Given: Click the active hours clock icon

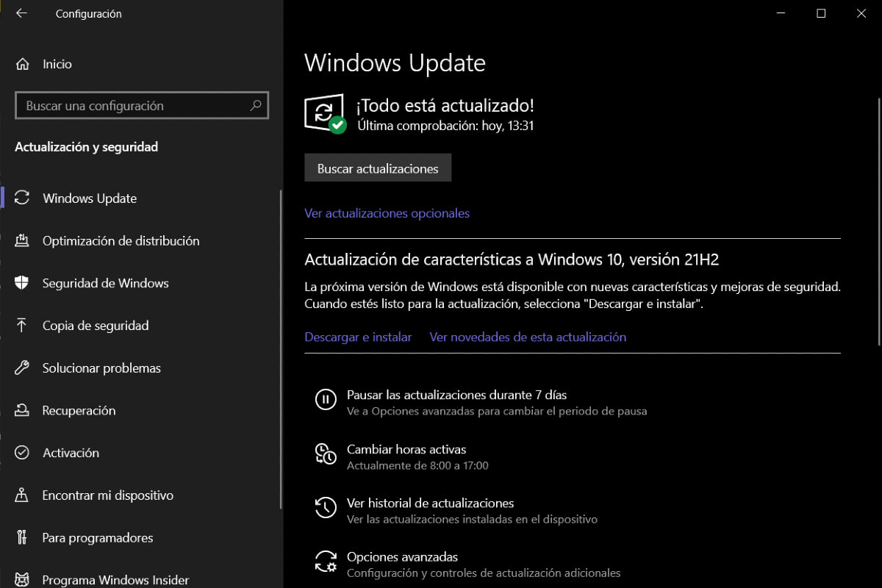Looking at the screenshot, I should tap(326, 453).
